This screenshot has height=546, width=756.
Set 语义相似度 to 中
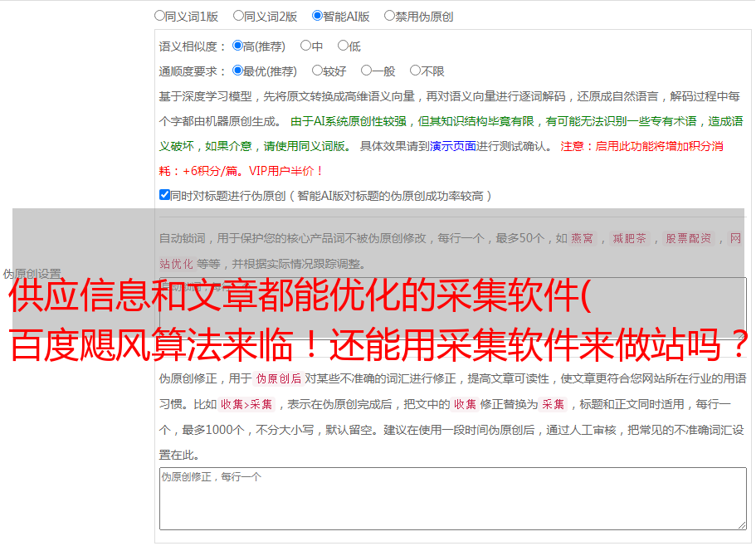pos(305,46)
